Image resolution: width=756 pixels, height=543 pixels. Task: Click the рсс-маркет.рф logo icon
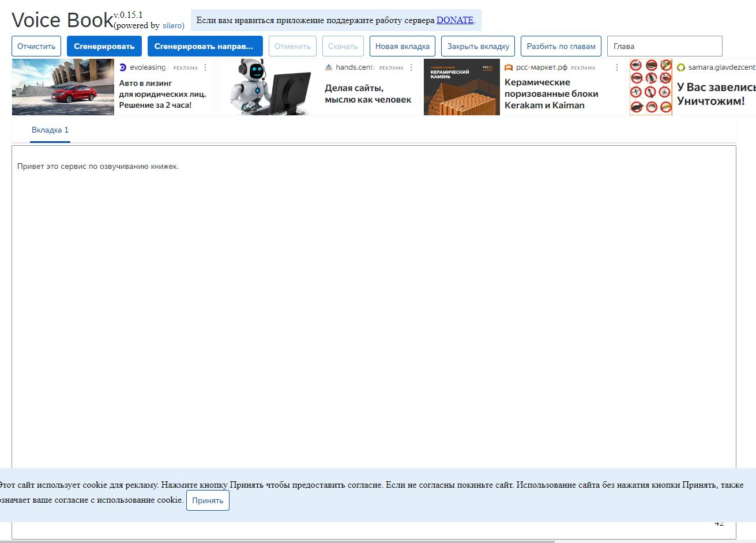tap(509, 67)
